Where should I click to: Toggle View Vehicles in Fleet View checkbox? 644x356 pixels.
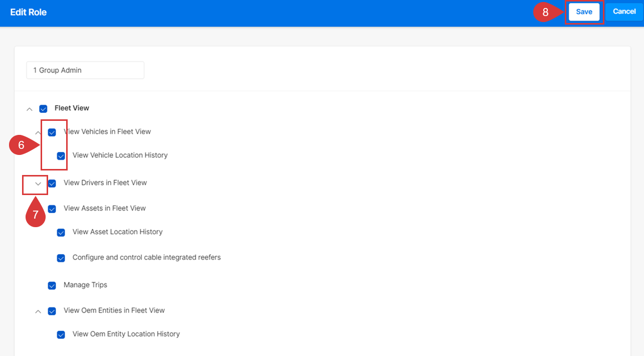(x=52, y=132)
